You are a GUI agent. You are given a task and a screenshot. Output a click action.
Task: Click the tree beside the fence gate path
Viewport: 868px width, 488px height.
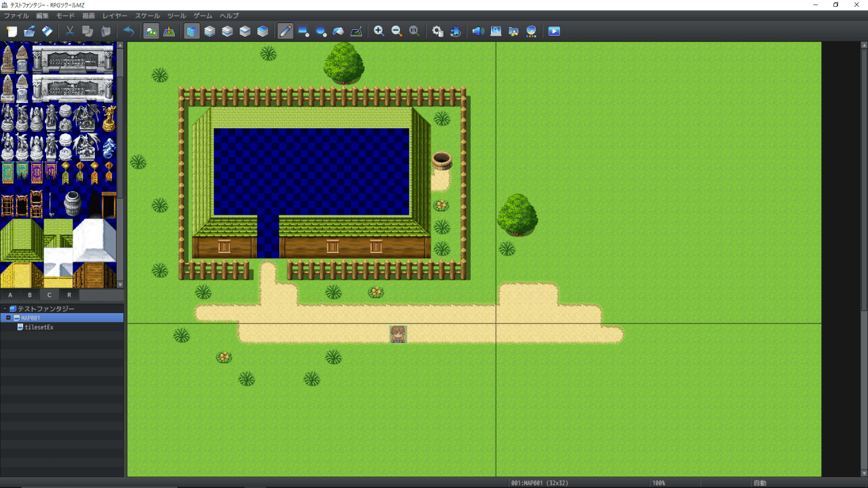[x=517, y=214]
